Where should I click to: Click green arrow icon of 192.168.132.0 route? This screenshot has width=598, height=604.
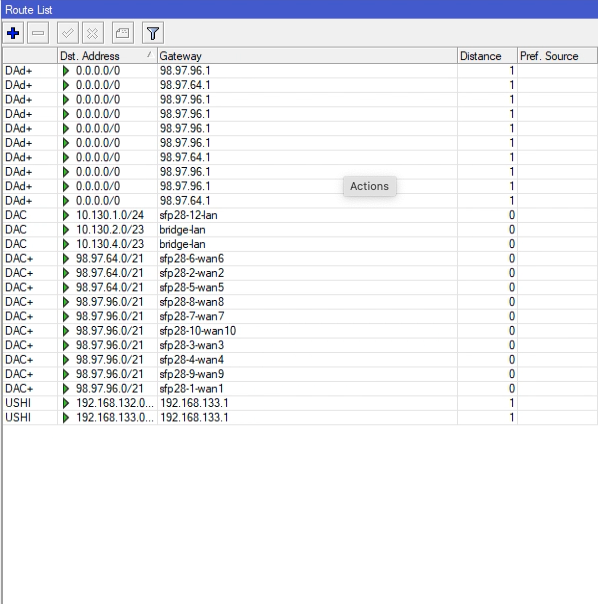(66, 403)
